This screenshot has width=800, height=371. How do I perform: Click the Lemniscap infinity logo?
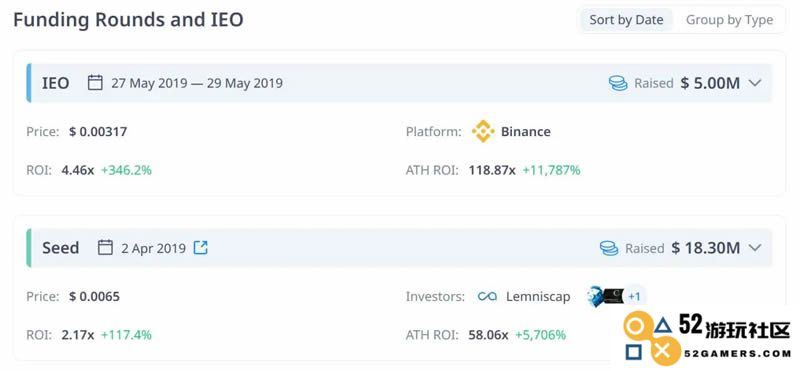click(x=487, y=296)
